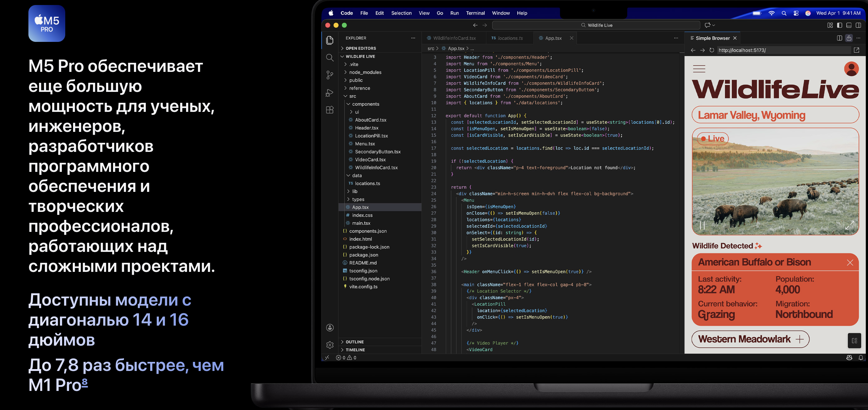868x410 pixels.
Task: Expand the node_modules folder
Action: coord(365,72)
